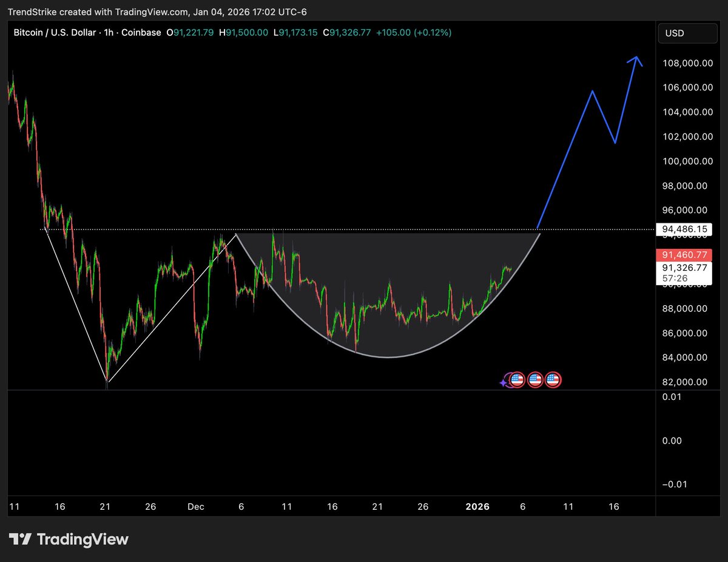728x562 pixels.
Task: Click the 88,000.00 price axis label
Action: click(x=686, y=309)
